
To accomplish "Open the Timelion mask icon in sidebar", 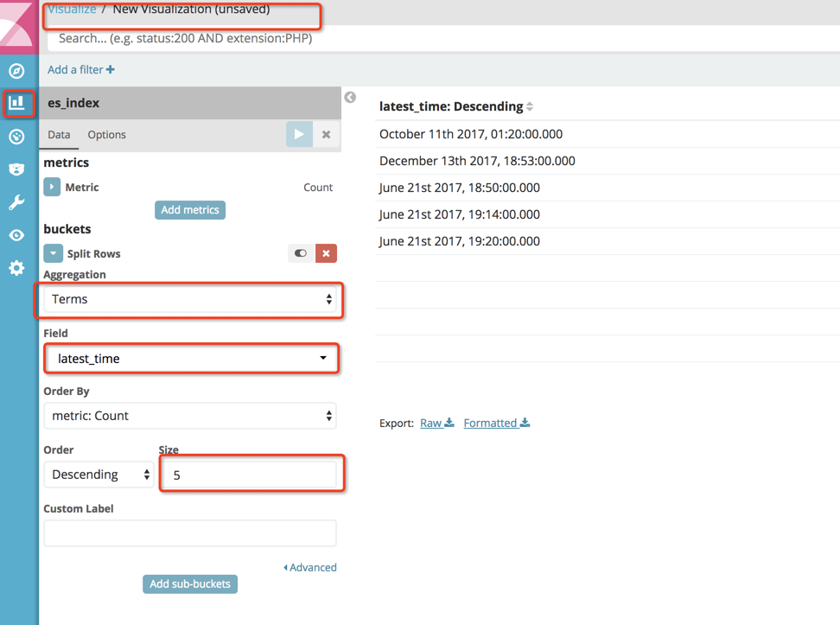I will (x=16, y=169).
